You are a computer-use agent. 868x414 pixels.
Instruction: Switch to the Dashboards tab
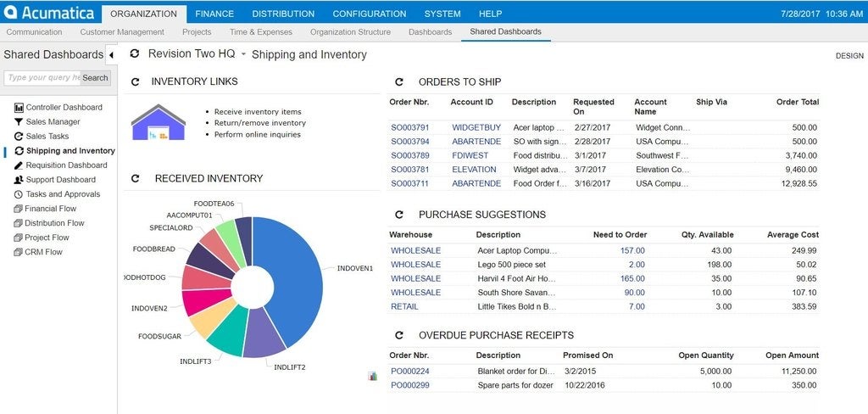click(430, 32)
